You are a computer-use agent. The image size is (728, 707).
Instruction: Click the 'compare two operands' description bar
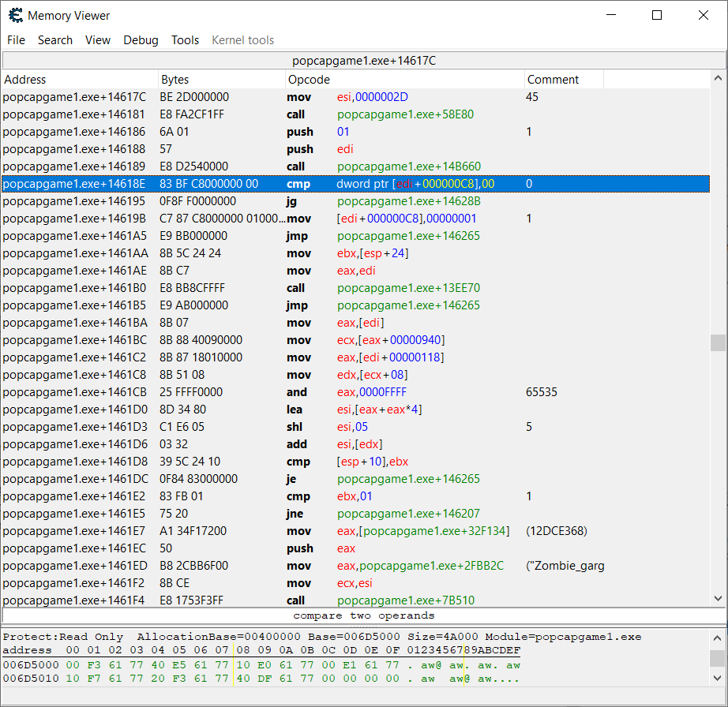pyautogui.click(x=364, y=615)
